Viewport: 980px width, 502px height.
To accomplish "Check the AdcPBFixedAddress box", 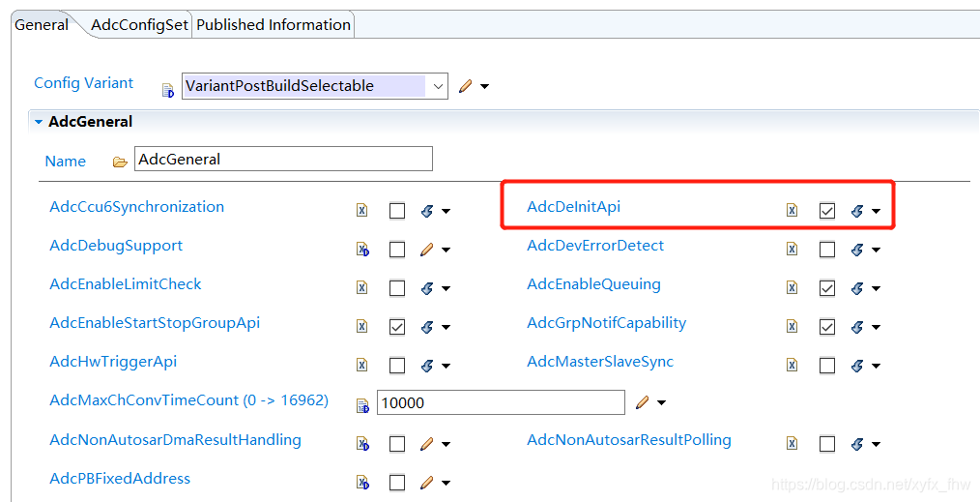I will click(x=397, y=483).
